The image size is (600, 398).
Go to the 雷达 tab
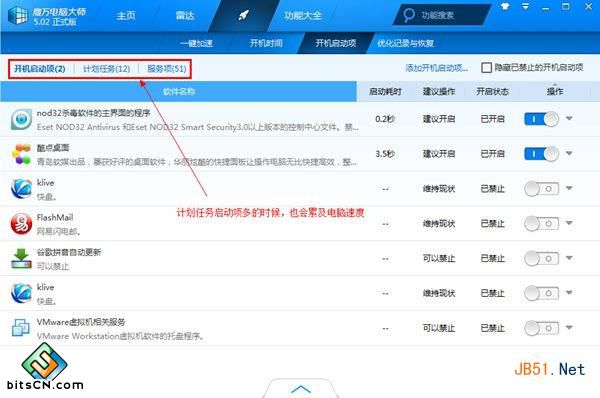click(185, 16)
